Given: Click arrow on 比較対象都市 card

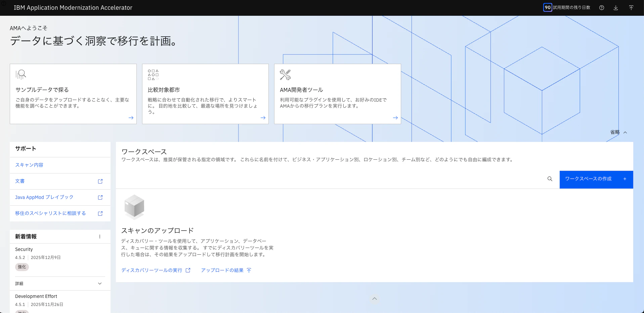Looking at the screenshot, I should 263,118.
